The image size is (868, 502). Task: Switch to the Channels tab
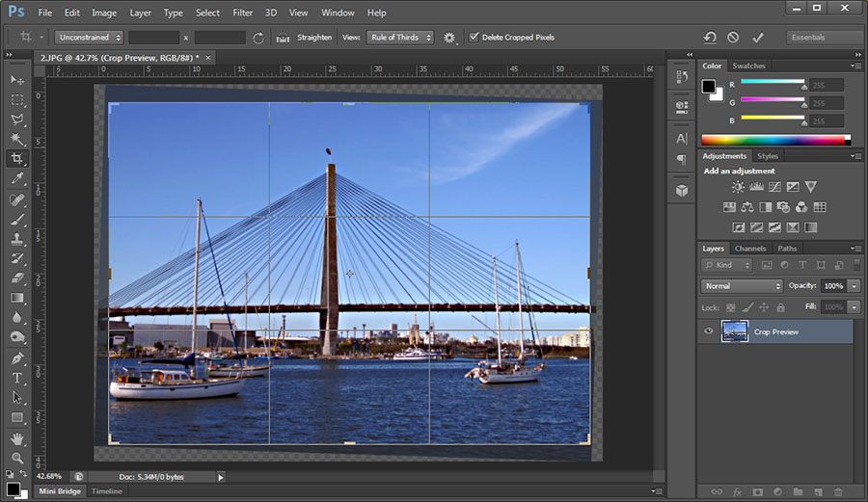749,249
